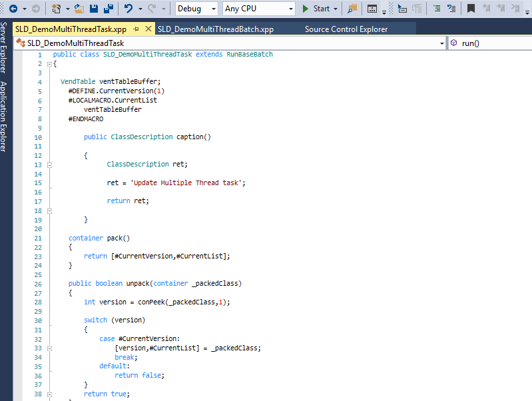
Task: Switch to SLD_DemoMultiThreadBatch.xpp tab
Action: point(216,29)
